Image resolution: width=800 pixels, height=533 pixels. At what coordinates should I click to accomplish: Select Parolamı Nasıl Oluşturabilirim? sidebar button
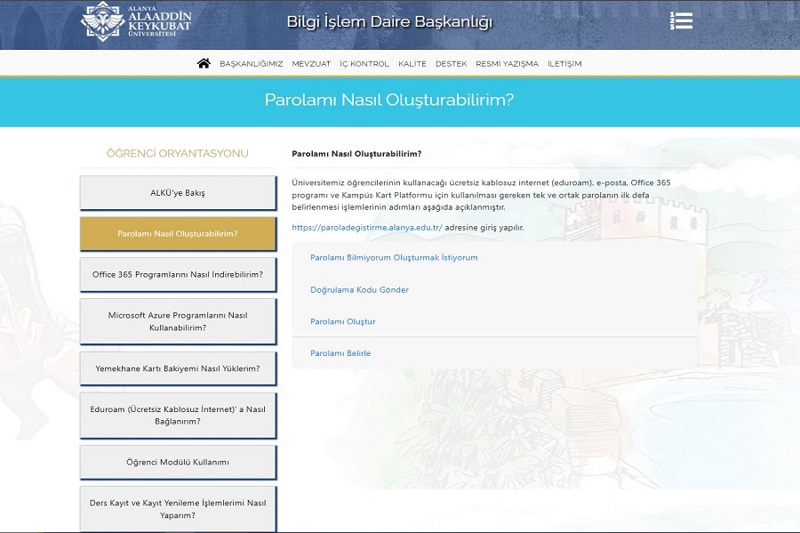tap(178, 234)
